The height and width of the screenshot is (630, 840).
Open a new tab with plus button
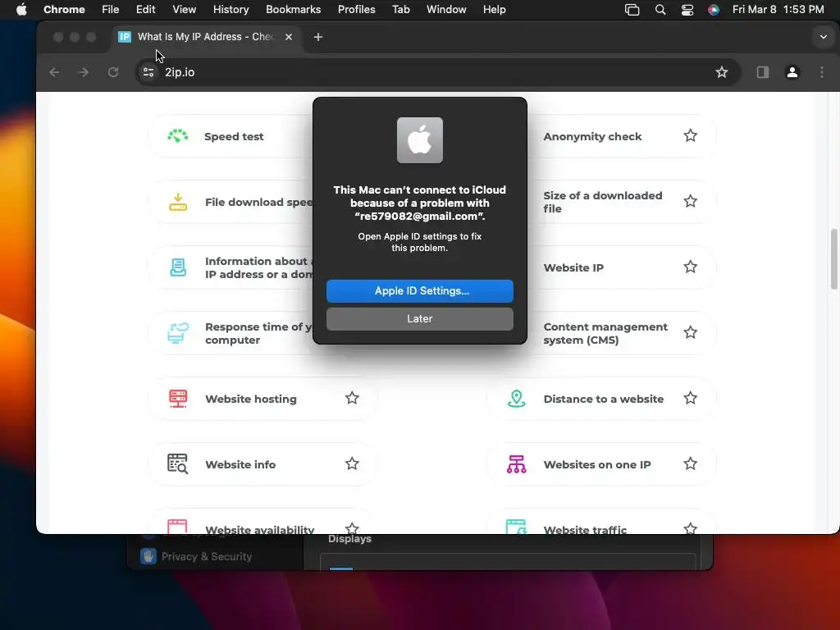[318, 37]
